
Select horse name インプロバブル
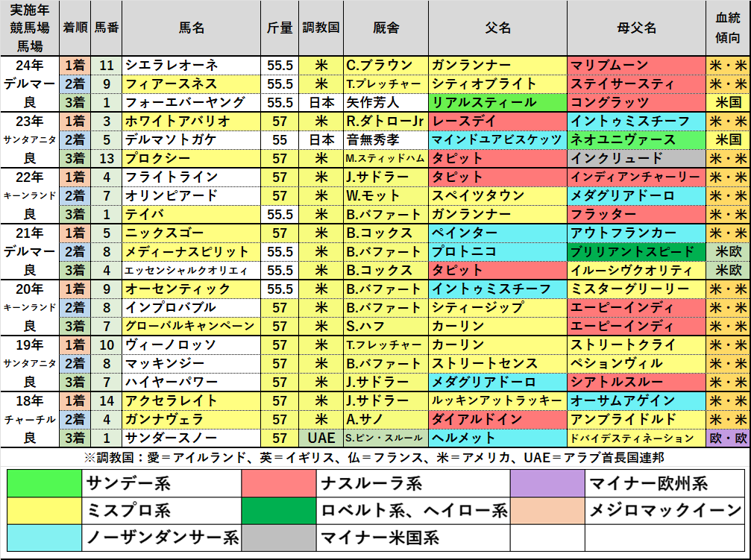click(191, 308)
